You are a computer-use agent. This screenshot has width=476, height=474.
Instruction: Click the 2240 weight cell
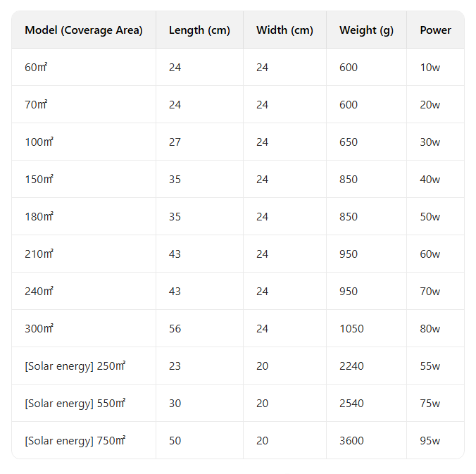point(351,366)
